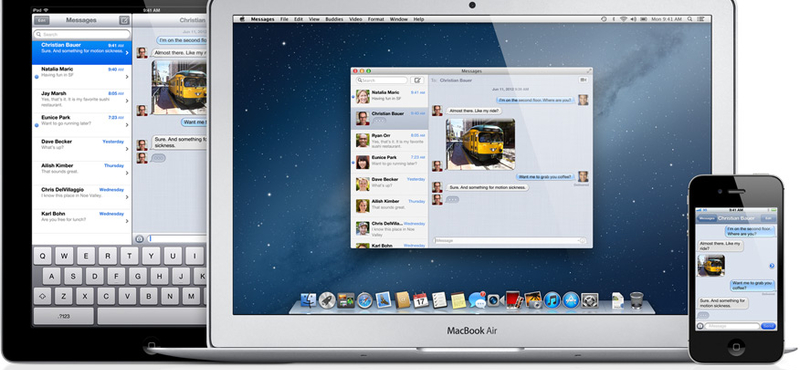Tap the Q key on iPad keyboard

coord(43,256)
